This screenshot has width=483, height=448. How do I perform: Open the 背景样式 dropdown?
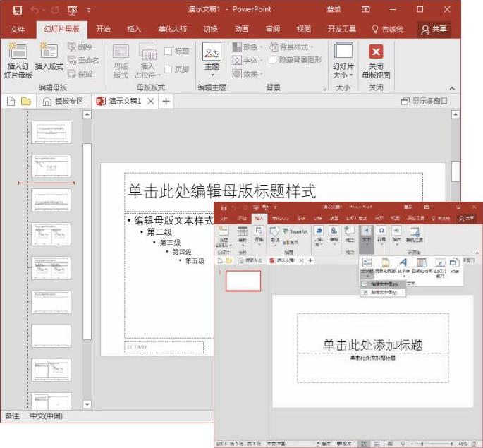pyautogui.click(x=291, y=47)
